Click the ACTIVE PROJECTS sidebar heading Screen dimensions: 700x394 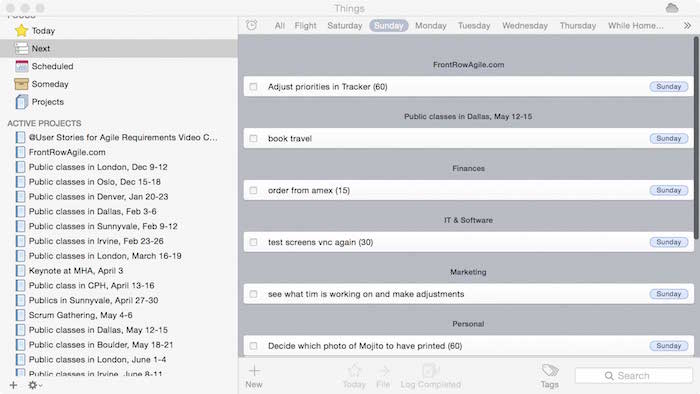point(44,123)
